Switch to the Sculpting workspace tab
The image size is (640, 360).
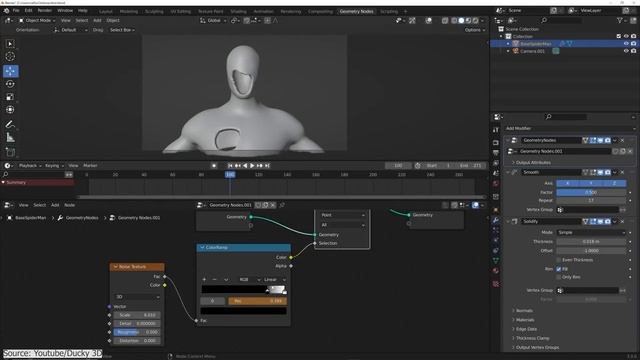[x=154, y=11]
